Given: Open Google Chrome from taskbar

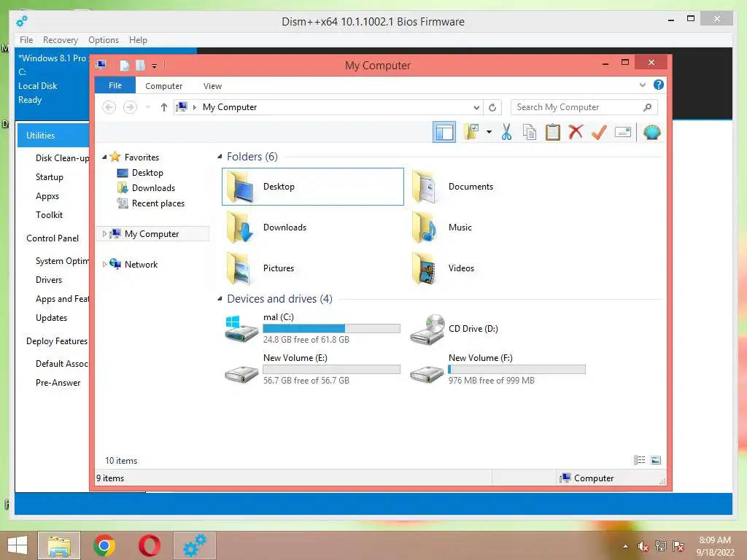Looking at the screenshot, I should coord(104,545).
